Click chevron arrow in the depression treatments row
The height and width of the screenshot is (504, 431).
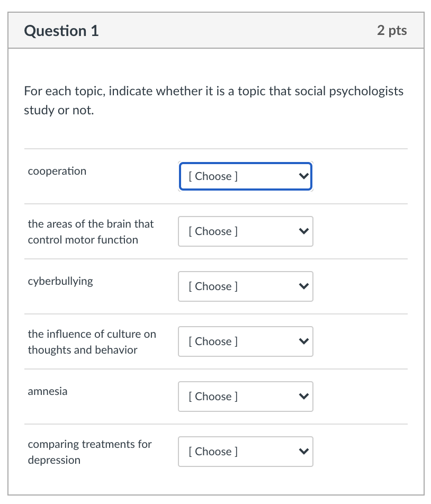303,452
